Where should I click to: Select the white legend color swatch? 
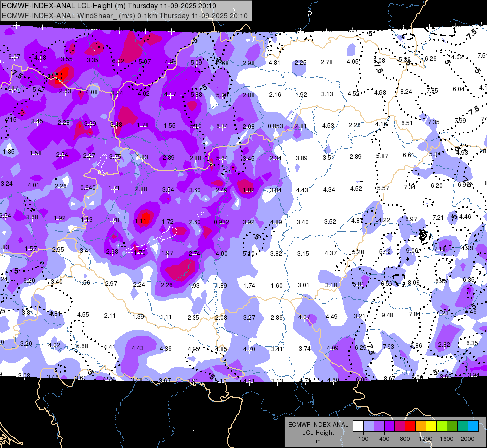point(358,426)
